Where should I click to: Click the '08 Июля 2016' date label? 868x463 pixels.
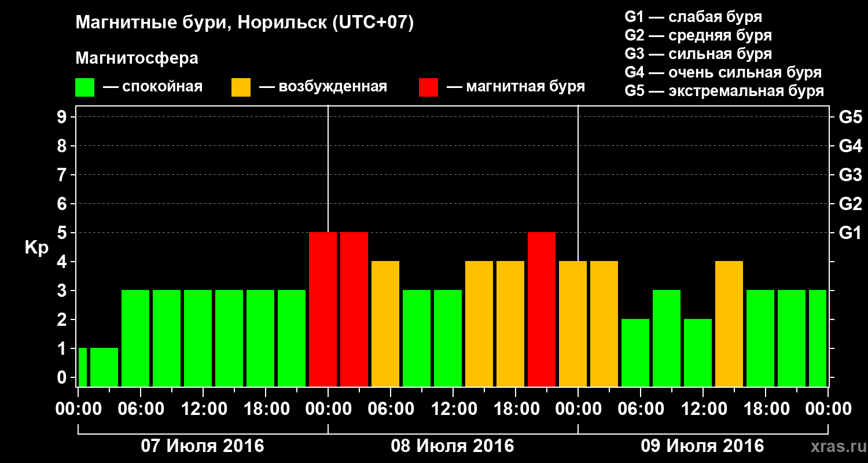(453, 446)
